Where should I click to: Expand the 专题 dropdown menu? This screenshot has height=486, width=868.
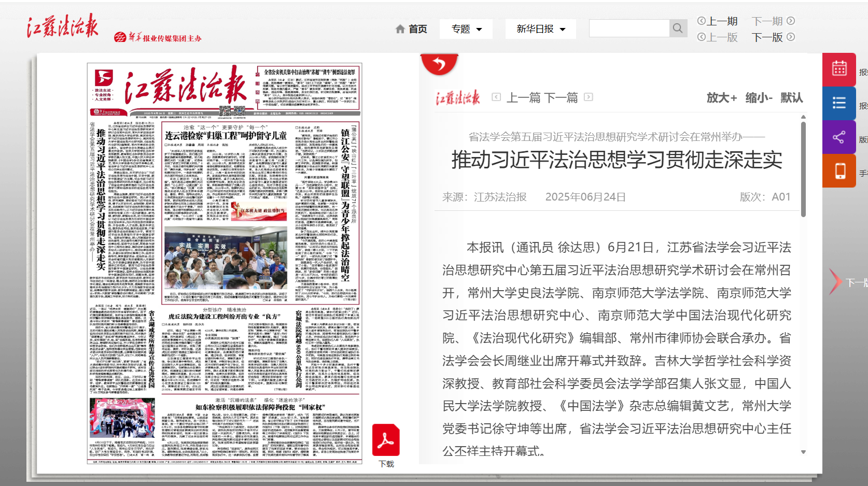click(x=467, y=29)
